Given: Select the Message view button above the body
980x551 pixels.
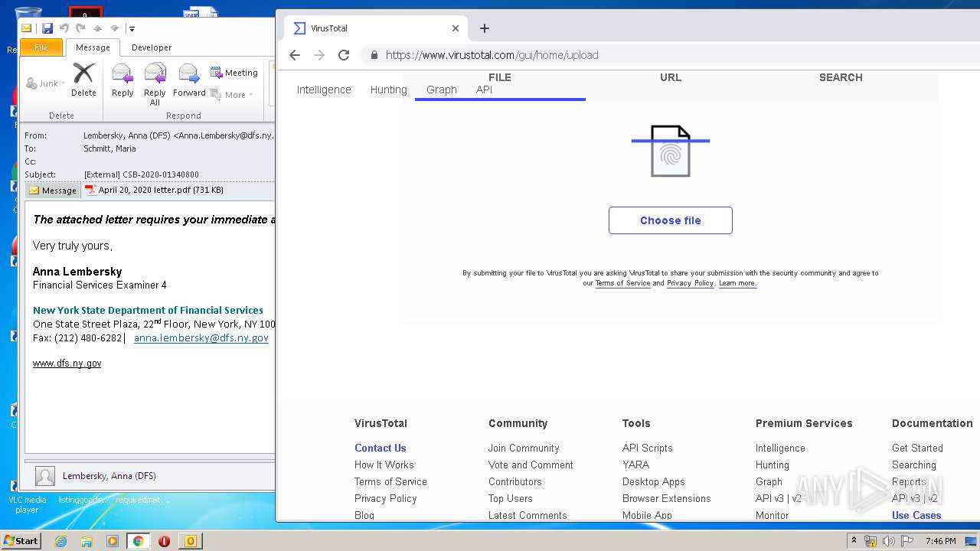Looking at the screenshot, I should coord(53,191).
